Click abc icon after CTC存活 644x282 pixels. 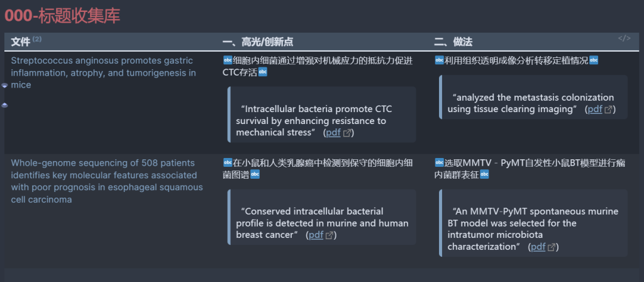[262, 73]
